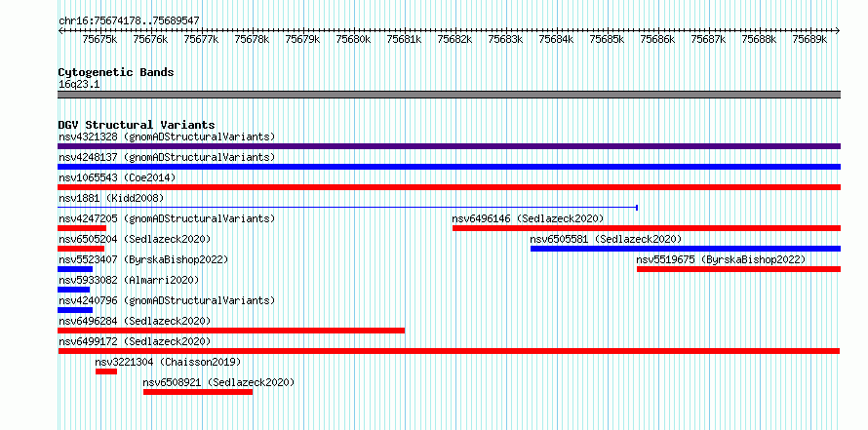The image size is (868, 430).
Task: Select the 16q23.1 band label
Action: pyautogui.click(x=79, y=85)
